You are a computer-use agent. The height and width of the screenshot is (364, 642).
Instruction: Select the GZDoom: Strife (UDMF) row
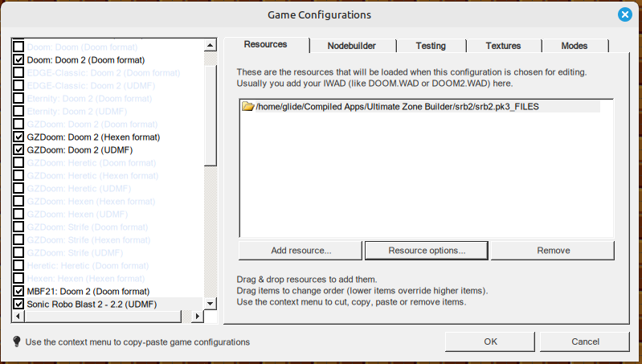[75, 252]
